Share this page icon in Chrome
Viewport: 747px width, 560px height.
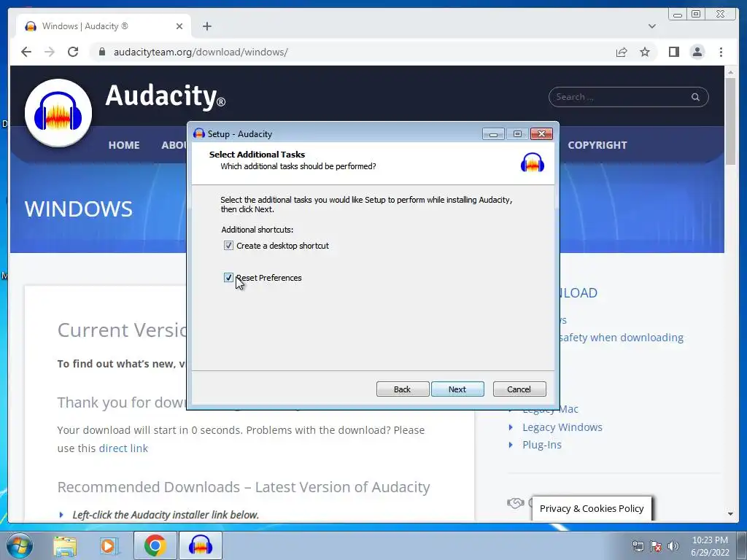click(x=622, y=52)
